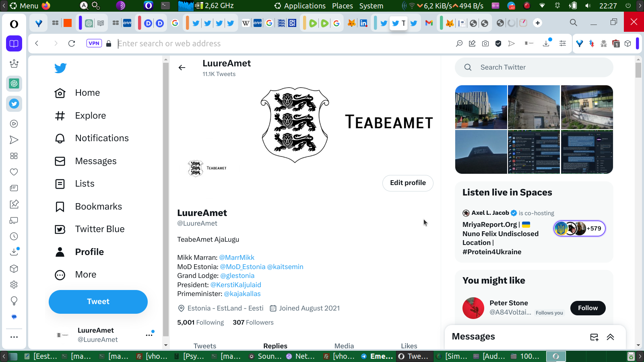
Task: Switch to the Media profile tab
Action: coord(344,346)
